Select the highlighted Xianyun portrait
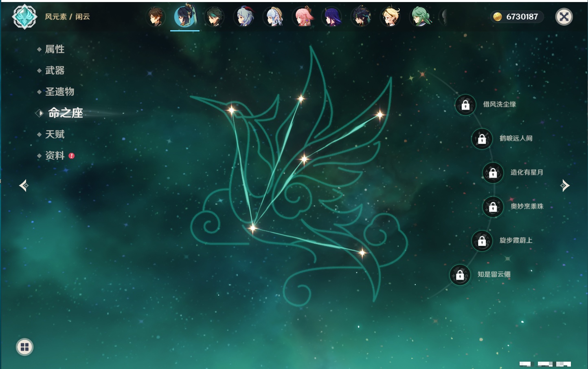The width and height of the screenshot is (588, 369). click(x=185, y=16)
